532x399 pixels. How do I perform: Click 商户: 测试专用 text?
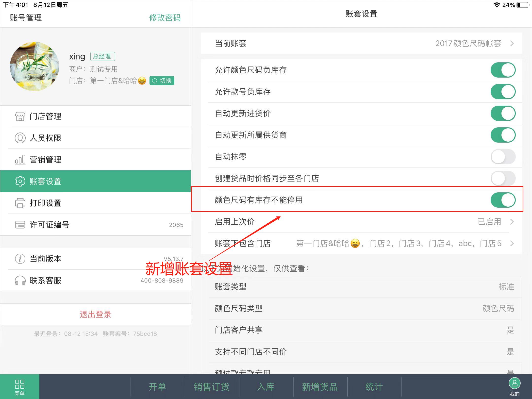pos(93,69)
